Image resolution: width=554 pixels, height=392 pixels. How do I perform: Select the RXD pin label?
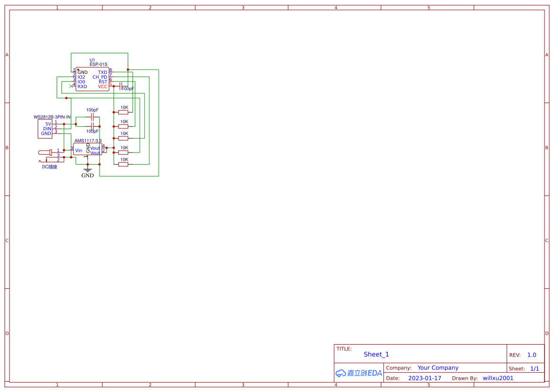click(x=82, y=87)
